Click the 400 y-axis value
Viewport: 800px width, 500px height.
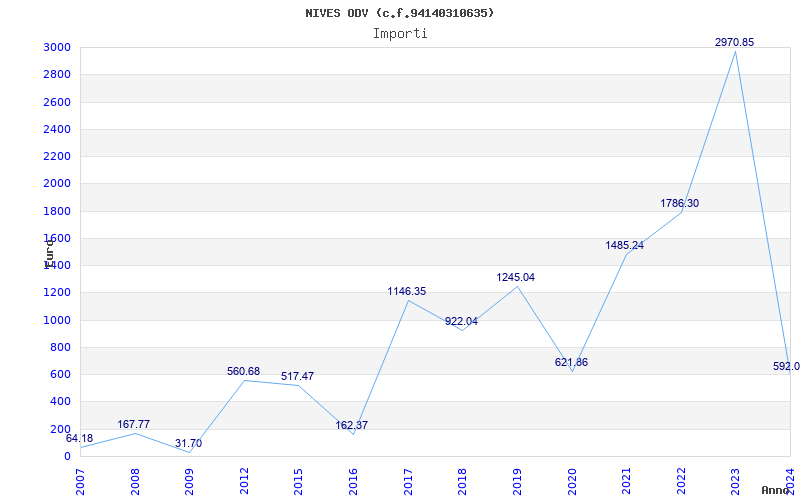[x=60, y=402]
